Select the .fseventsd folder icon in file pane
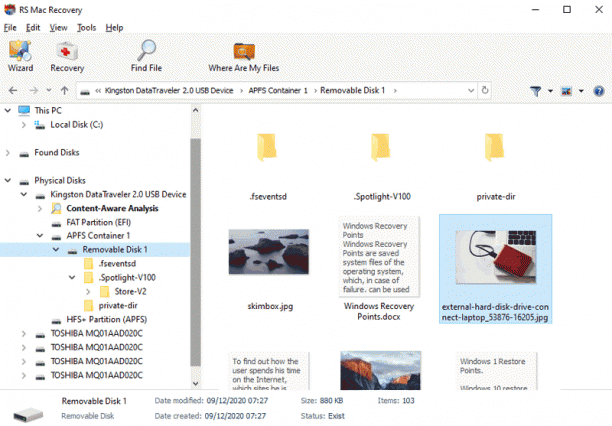Image resolution: width=612 pixels, height=426 pixels. pos(267,147)
